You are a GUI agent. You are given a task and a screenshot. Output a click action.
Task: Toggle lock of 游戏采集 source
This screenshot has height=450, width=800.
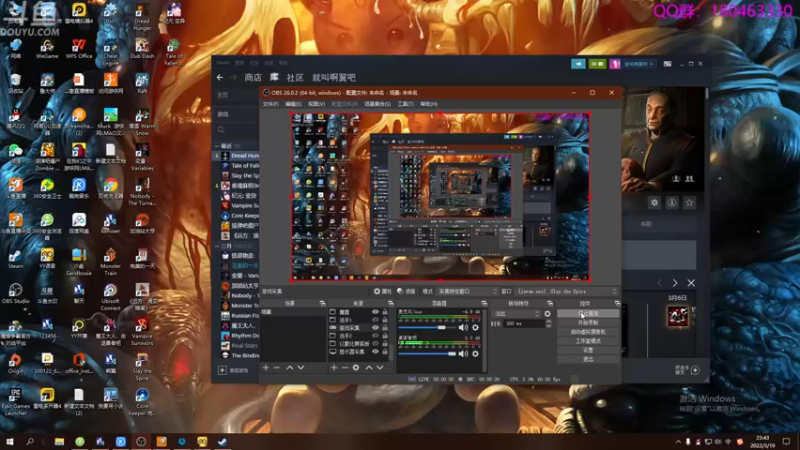[x=385, y=328]
